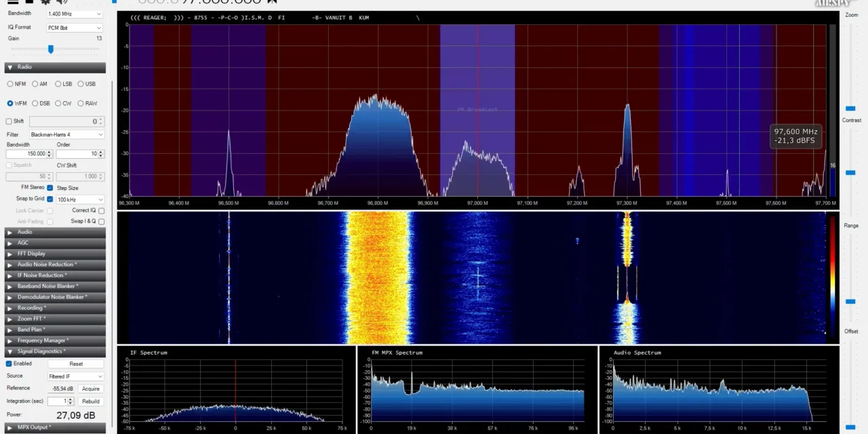
Task: Open the Bandwidth 1,400 MHz dropdown
Action: [75, 14]
